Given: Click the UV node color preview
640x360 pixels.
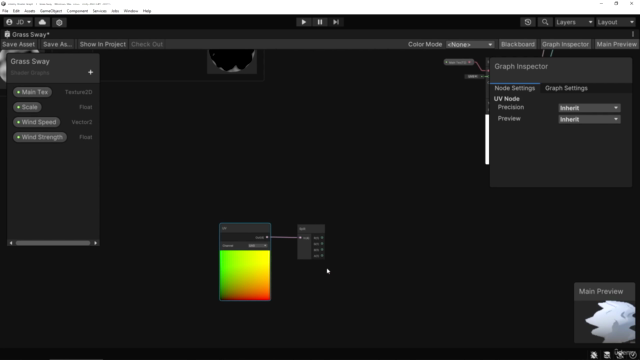Looking at the screenshot, I should point(245,275).
